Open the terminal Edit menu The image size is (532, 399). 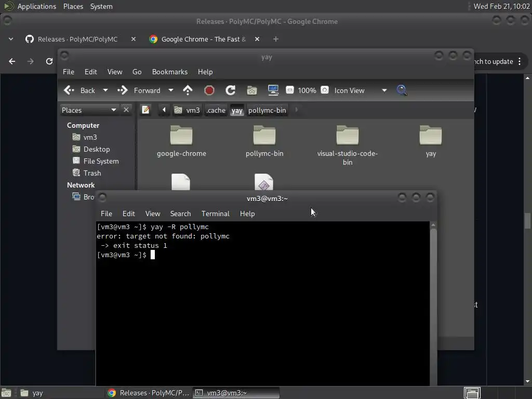point(129,214)
